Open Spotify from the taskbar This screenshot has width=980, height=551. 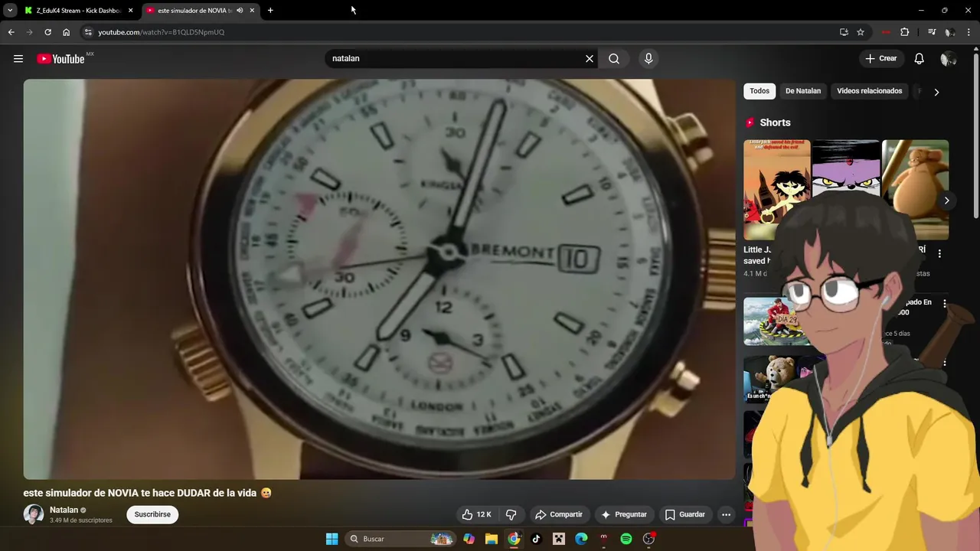pos(626,539)
